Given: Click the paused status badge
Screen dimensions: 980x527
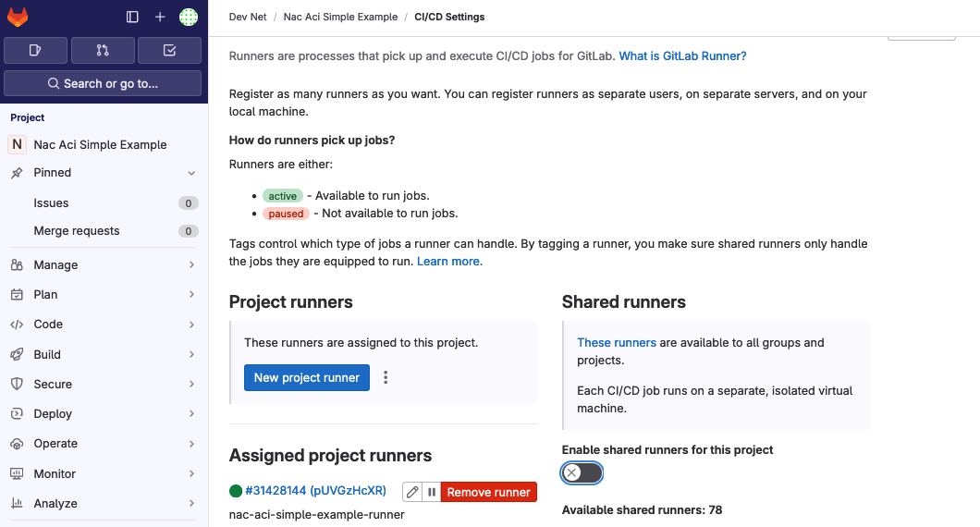Looking at the screenshot, I should click(x=287, y=214).
